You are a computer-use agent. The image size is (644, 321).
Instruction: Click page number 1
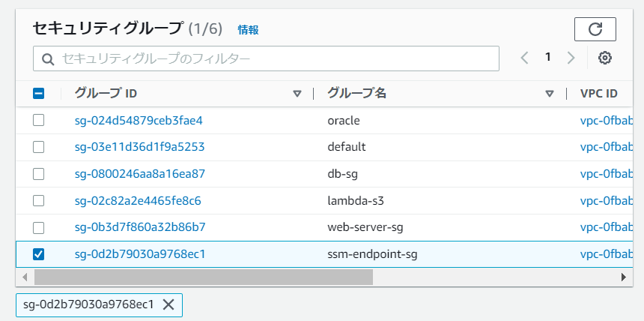[547, 58]
